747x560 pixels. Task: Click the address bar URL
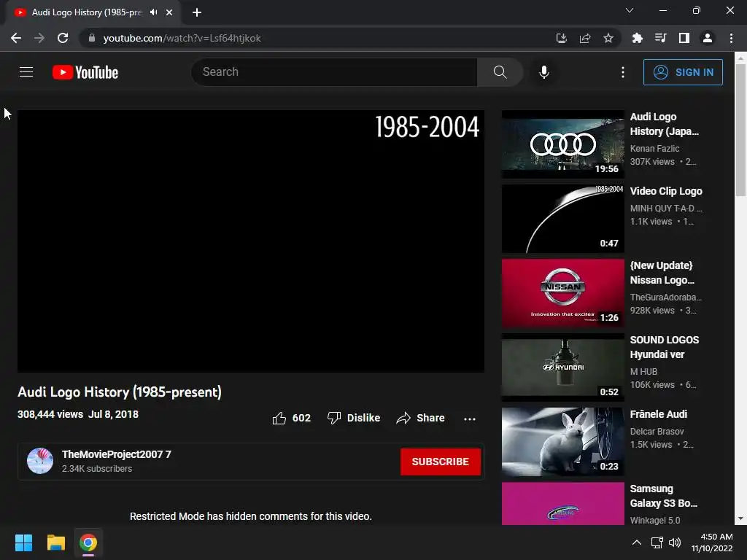[x=182, y=38]
